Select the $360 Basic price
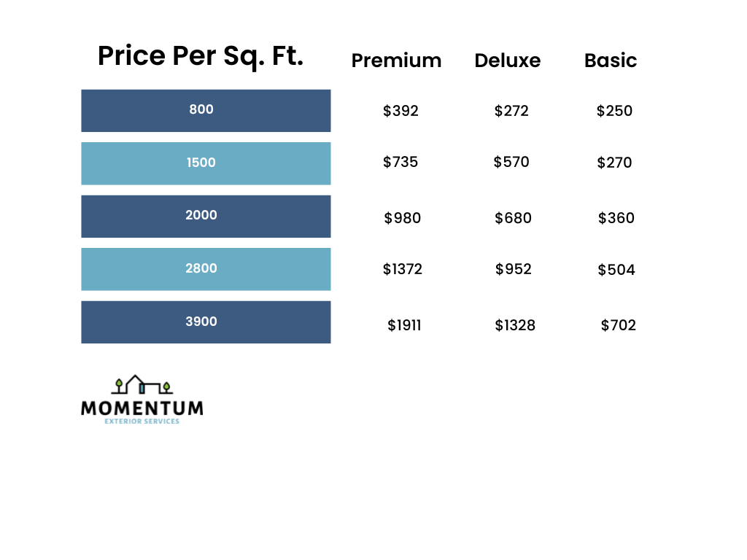This screenshot has width=747, height=560. (616, 218)
